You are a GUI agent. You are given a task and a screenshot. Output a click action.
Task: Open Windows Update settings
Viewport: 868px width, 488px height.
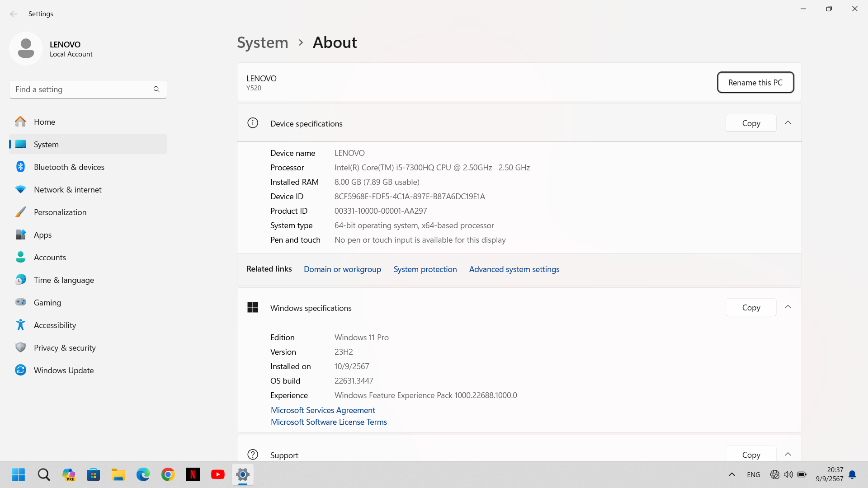tap(88, 370)
